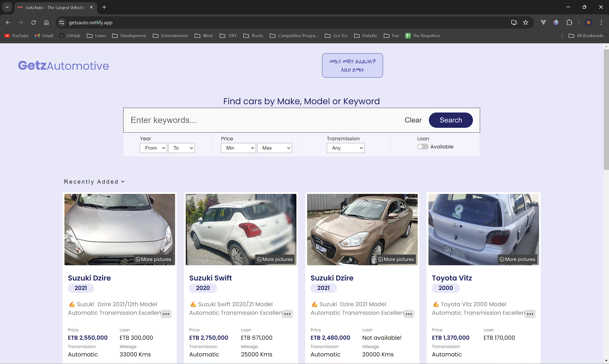Image resolution: width=609 pixels, height=364 pixels.
Task: Open a new browser tab
Action: pyautogui.click(x=104, y=7)
